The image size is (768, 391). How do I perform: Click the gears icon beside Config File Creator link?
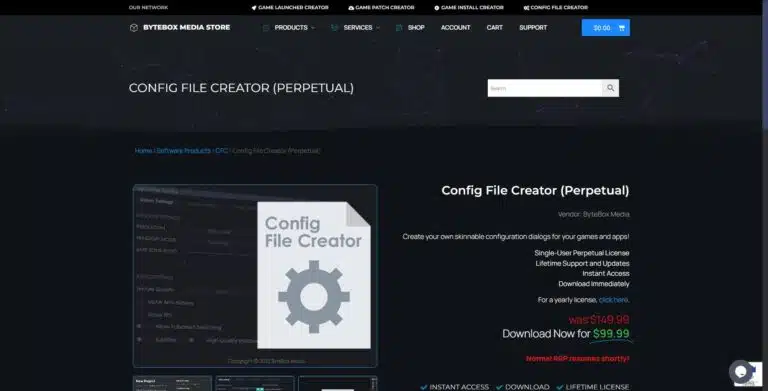pos(527,8)
